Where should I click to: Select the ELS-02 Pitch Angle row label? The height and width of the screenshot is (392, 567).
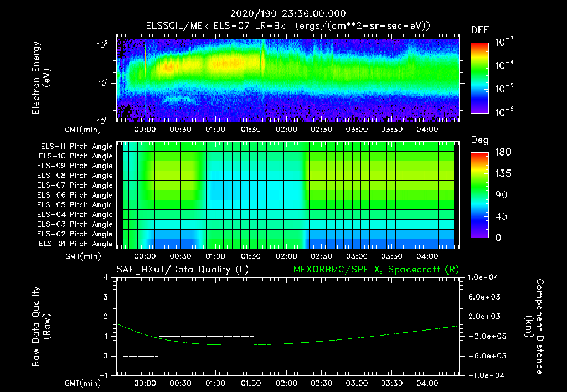(75, 234)
